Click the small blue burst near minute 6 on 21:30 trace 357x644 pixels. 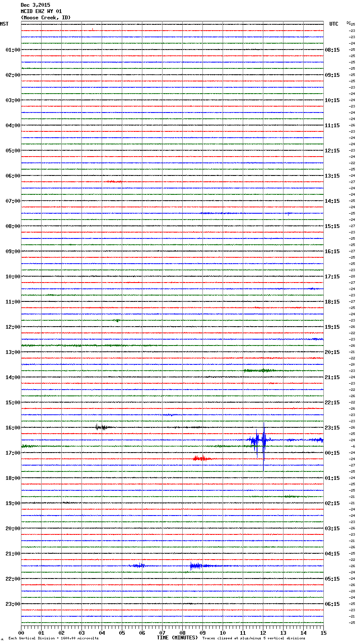[x=138, y=566]
